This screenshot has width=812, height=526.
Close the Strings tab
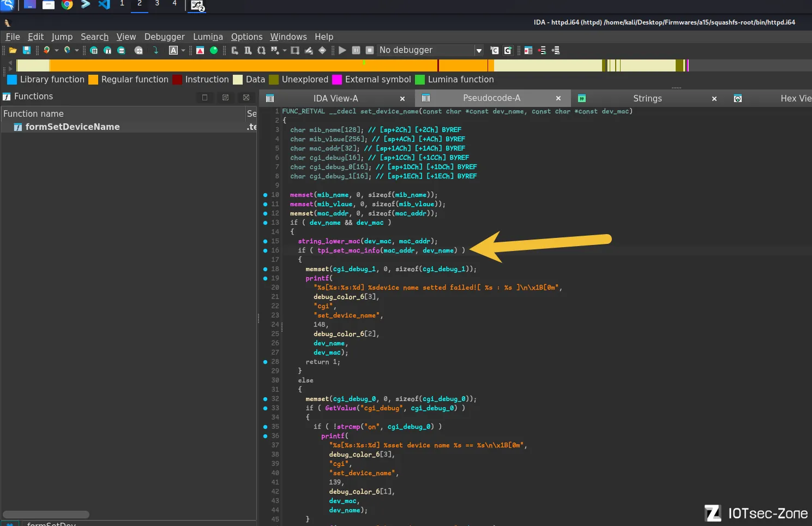pos(714,99)
